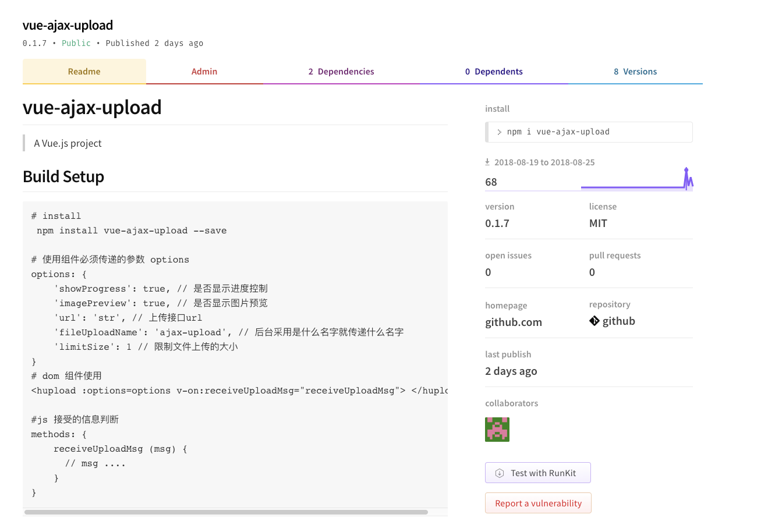Click the 'showProgress' option line in code
This screenshot has height=532, width=768.
point(161,289)
